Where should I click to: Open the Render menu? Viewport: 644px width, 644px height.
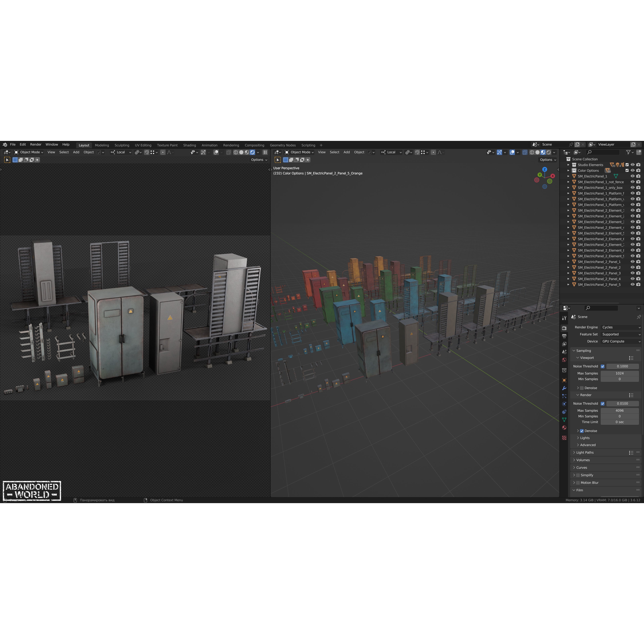click(x=36, y=144)
